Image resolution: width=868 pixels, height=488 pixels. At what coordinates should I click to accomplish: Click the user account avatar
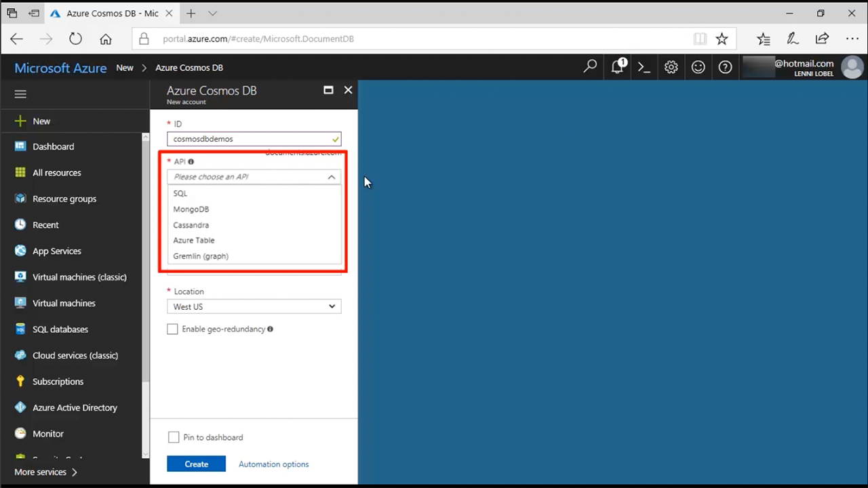click(852, 68)
